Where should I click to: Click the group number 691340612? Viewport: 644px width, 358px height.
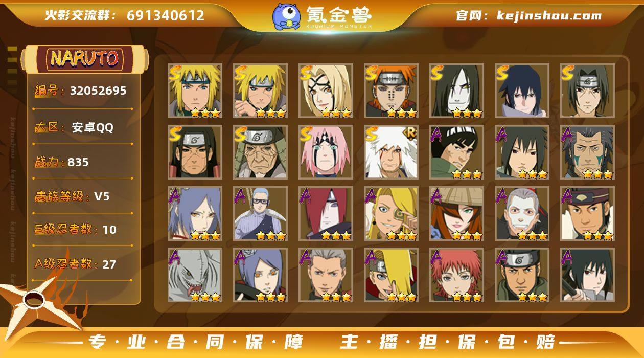coord(165,15)
